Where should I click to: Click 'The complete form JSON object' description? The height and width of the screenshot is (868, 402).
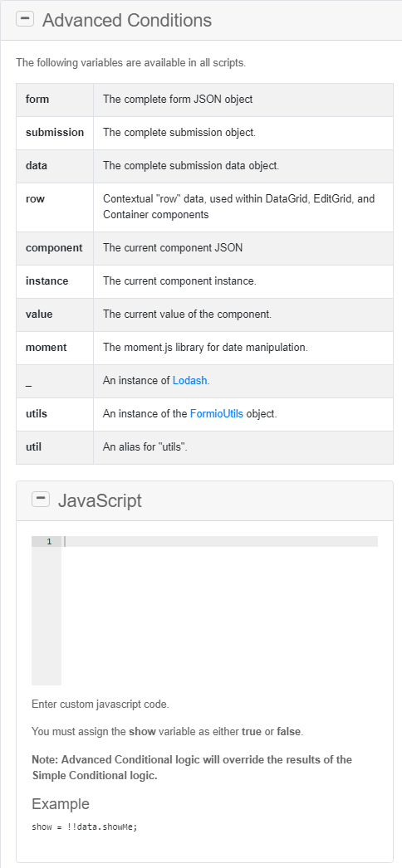click(178, 100)
